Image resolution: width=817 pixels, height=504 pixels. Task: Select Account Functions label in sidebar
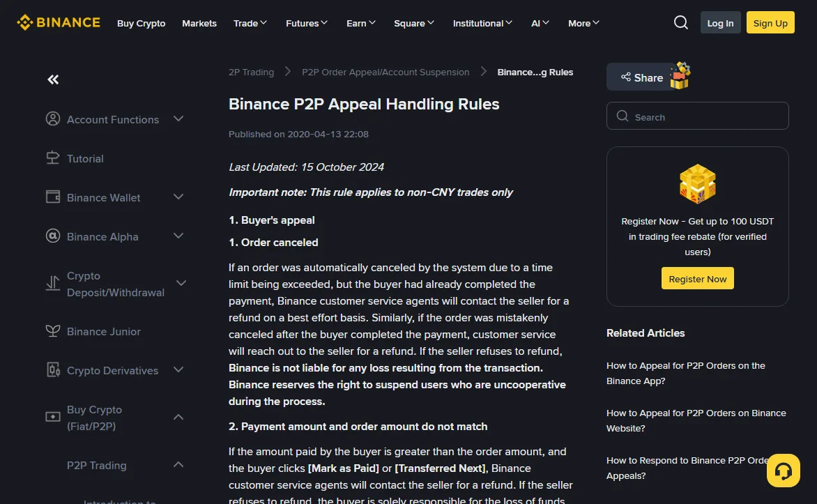(x=112, y=119)
